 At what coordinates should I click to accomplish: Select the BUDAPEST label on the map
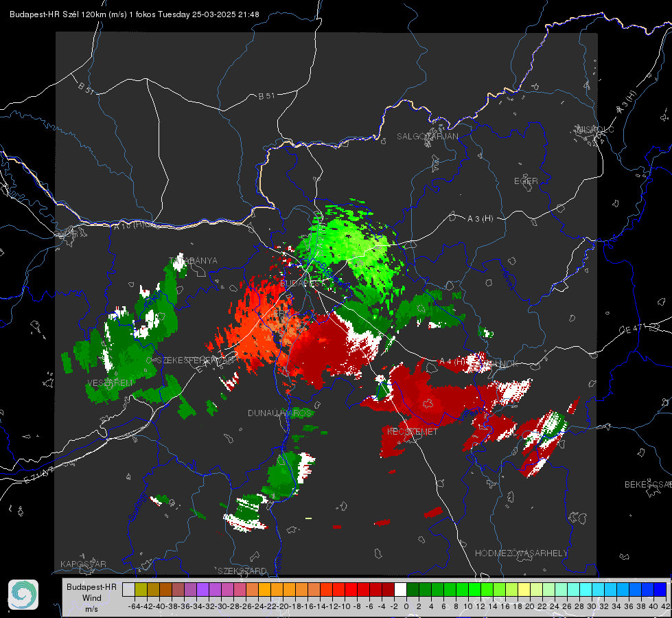pos(303,284)
